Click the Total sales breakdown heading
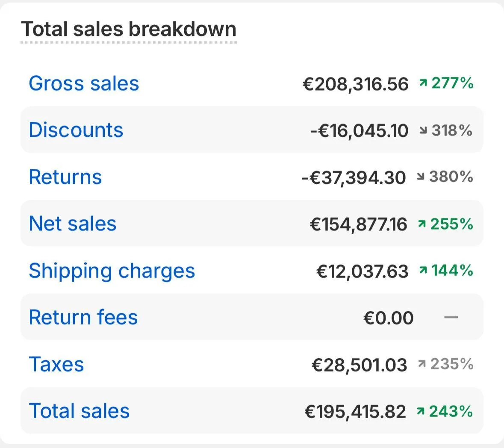This screenshot has height=448, width=504. 129,29
